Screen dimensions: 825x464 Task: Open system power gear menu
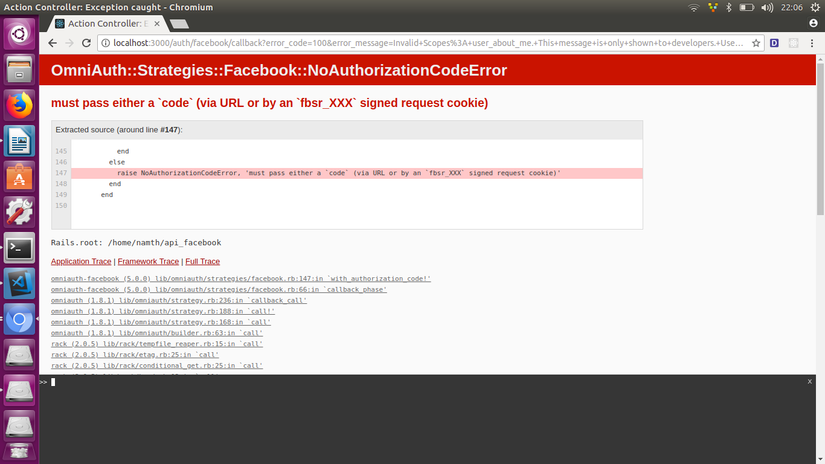click(x=815, y=7)
